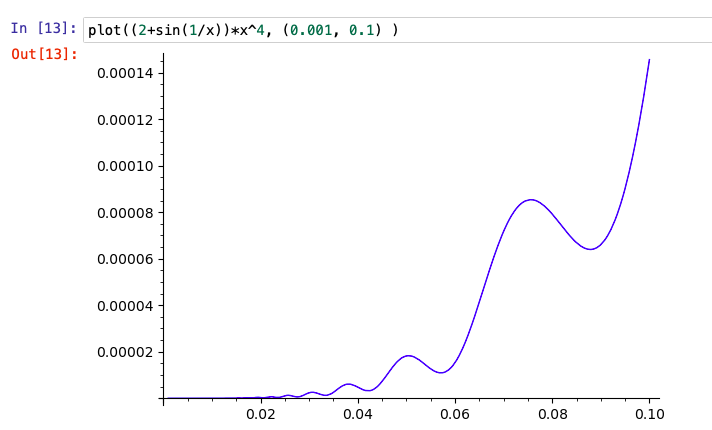The height and width of the screenshot is (430, 712).
Task: Click the 0.00012 y-axis tick label
Action: (x=124, y=120)
